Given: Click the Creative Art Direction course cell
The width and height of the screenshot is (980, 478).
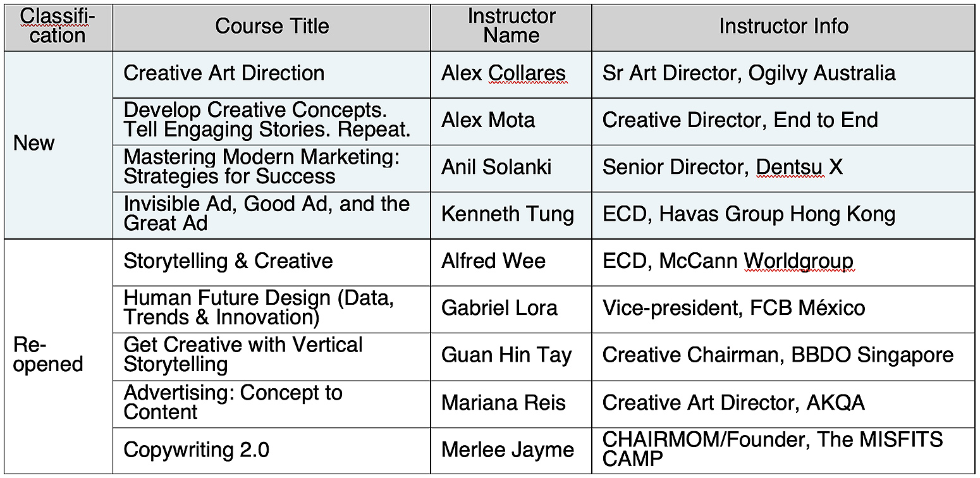Looking at the screenshot, I should point(272,74).
